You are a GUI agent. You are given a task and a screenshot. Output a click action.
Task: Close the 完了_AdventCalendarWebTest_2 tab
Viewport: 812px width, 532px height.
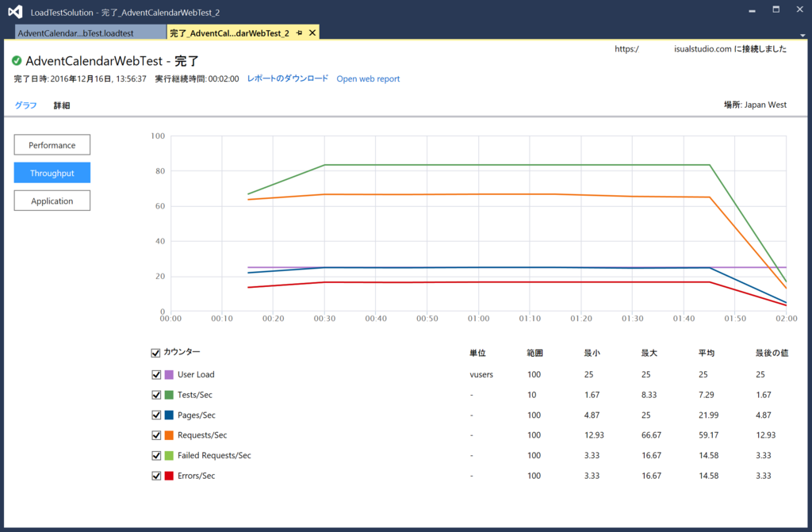coord(312,33)
